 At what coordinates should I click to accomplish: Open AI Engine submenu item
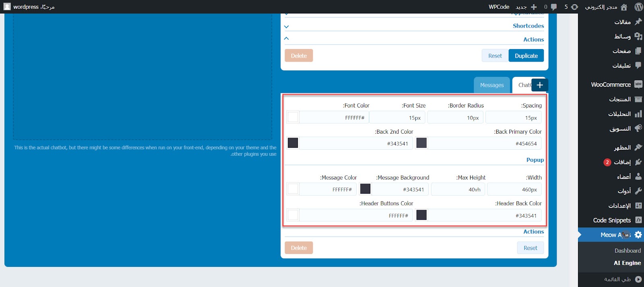tap(627, 263)
